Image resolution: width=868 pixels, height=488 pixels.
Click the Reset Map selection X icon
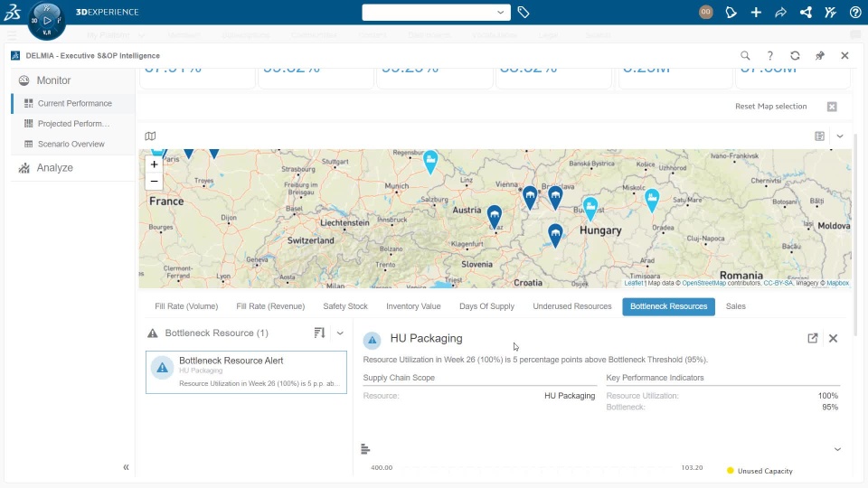[x=832, y=107]
